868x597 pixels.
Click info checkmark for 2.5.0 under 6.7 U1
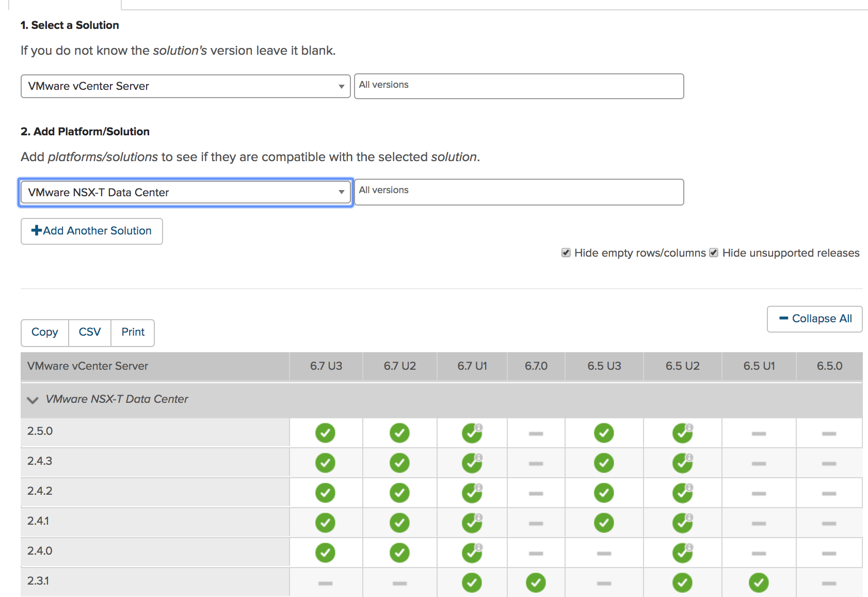click(472, 433)
